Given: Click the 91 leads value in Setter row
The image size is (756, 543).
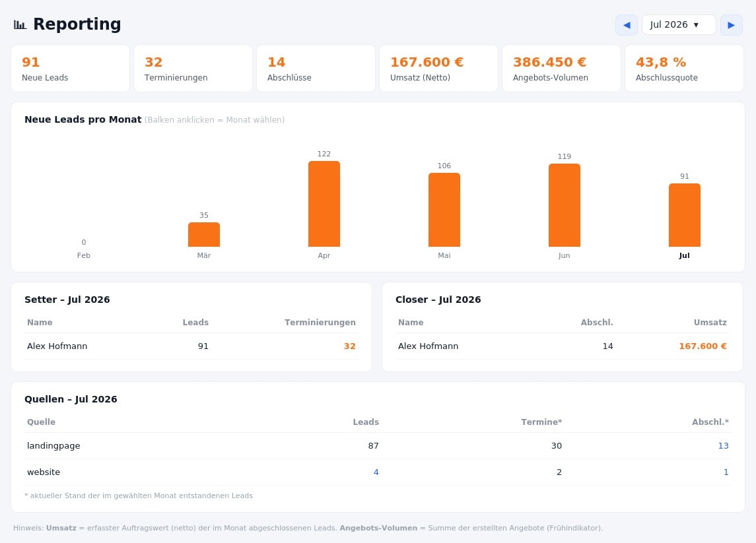Looking at the screenshot, I should click(203, 346).
